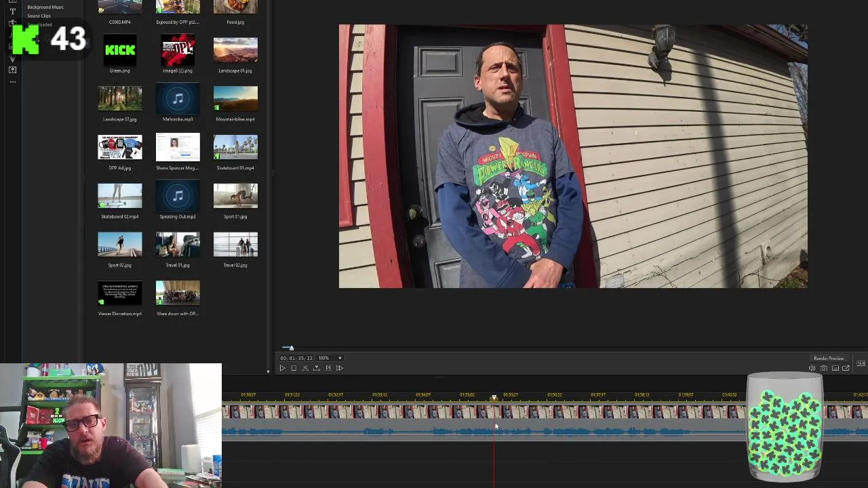
Task: Click the timeline ruler at 01:32:17
Action: (336, 394)
